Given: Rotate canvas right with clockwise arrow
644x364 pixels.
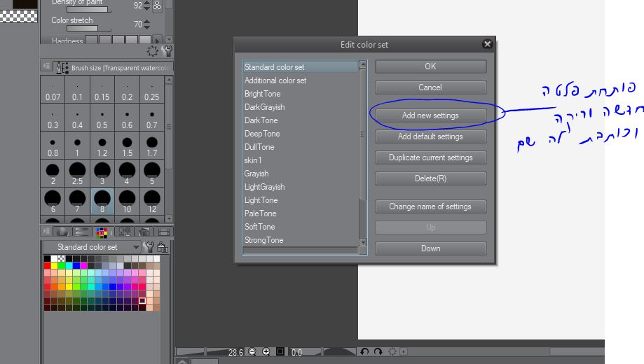Looking at the screenshot, I should tap(378, 351).
